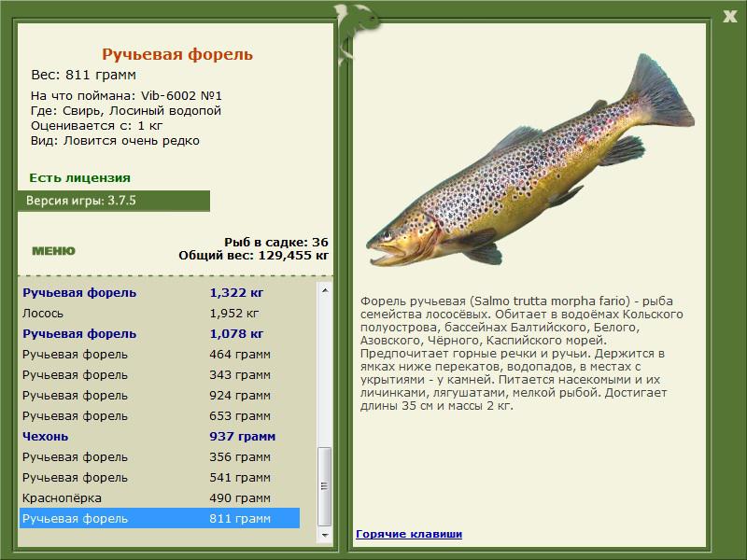The image size is (747, 560).
Task: Select Ручьевая форель 356 грамм row
Action: coord(160,456)
